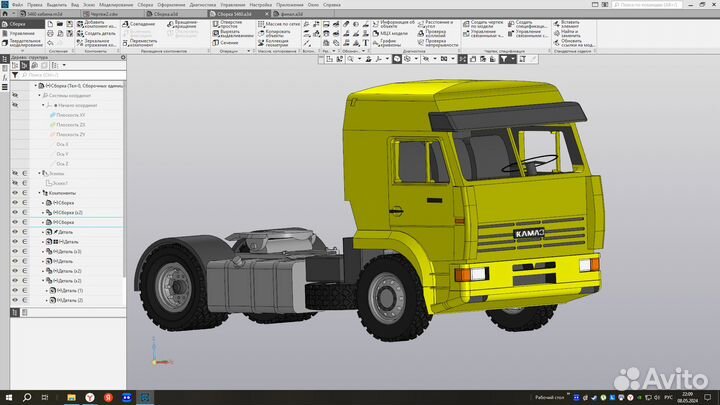Toggle visibility eye of (+)Сборка (x2)
Image resolution: width=720 pixels, height=405 pixels.
point(15,212)
